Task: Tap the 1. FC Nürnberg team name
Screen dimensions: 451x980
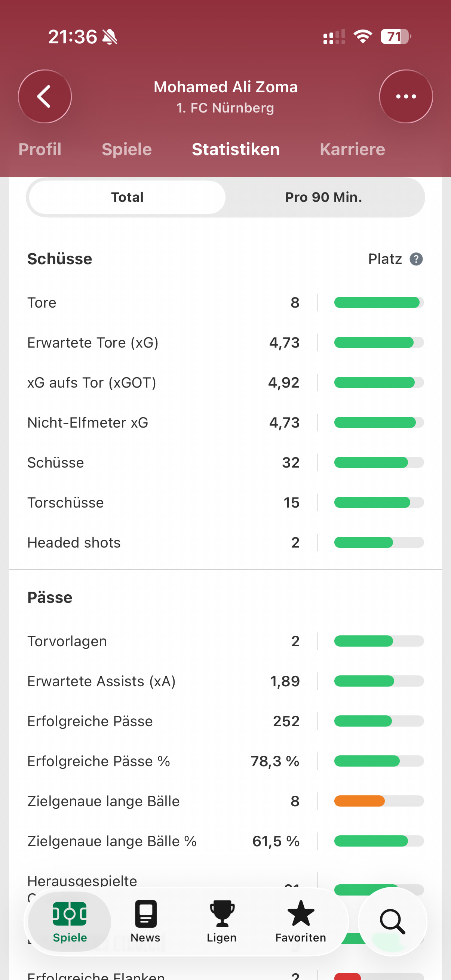Action: 225,108
